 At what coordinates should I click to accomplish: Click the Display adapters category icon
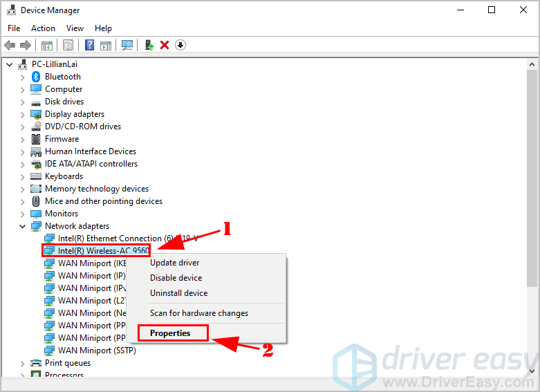coord(36,114)
